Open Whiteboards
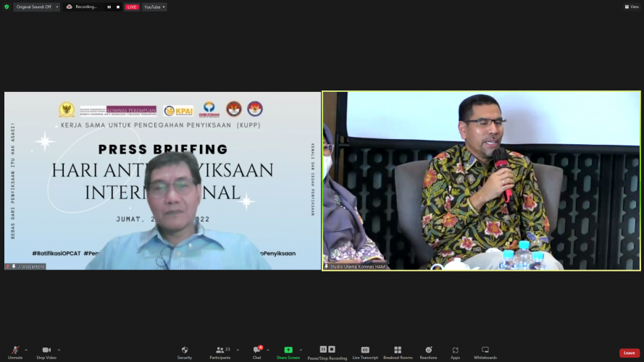The width and height of the screenshot is (644, 362). 485,350
